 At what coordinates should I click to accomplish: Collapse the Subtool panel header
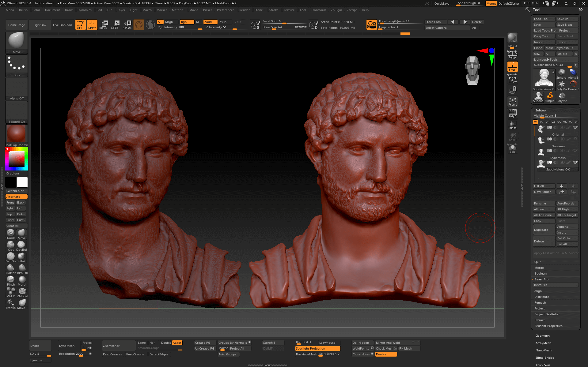(x=541, y=110)
